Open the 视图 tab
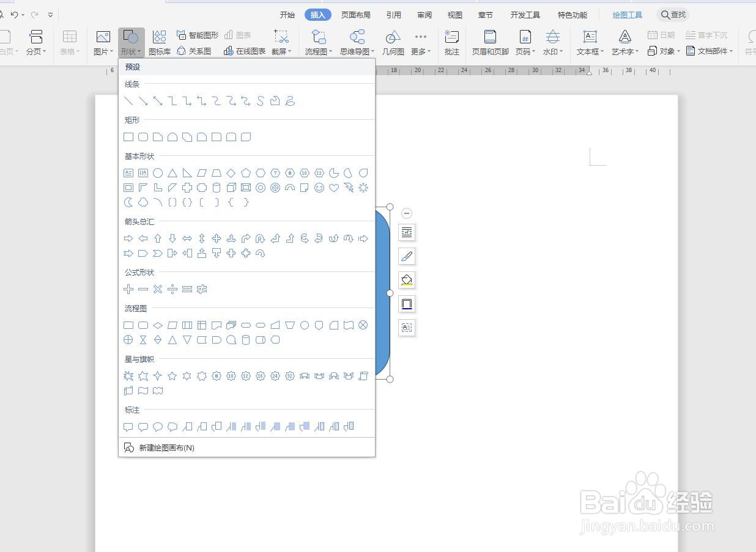 point(455,15)
